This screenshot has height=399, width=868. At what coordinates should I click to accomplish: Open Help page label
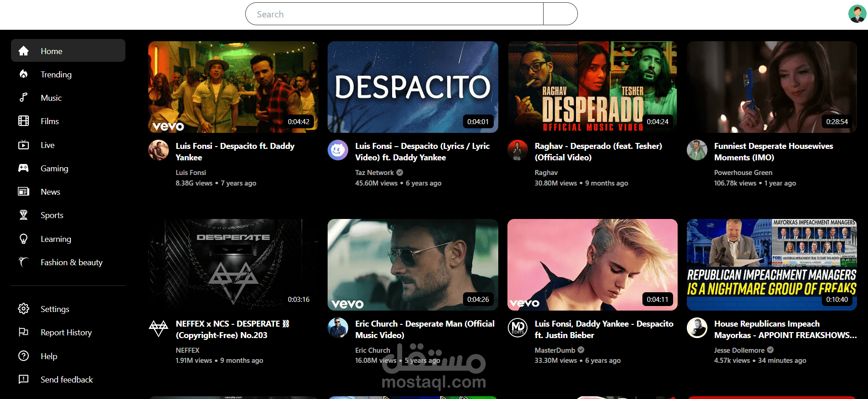point(49,356)
